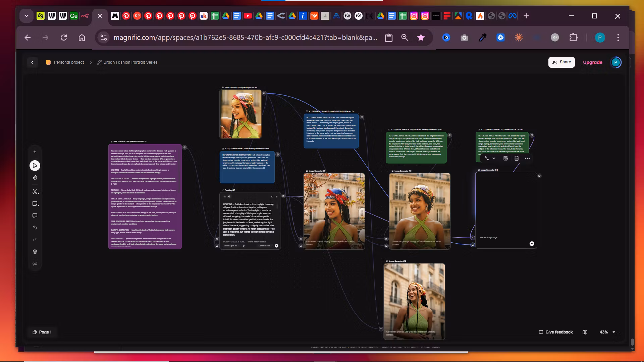Delete the selected node with trash icon
644x362 pixels.
coord(517,158)
